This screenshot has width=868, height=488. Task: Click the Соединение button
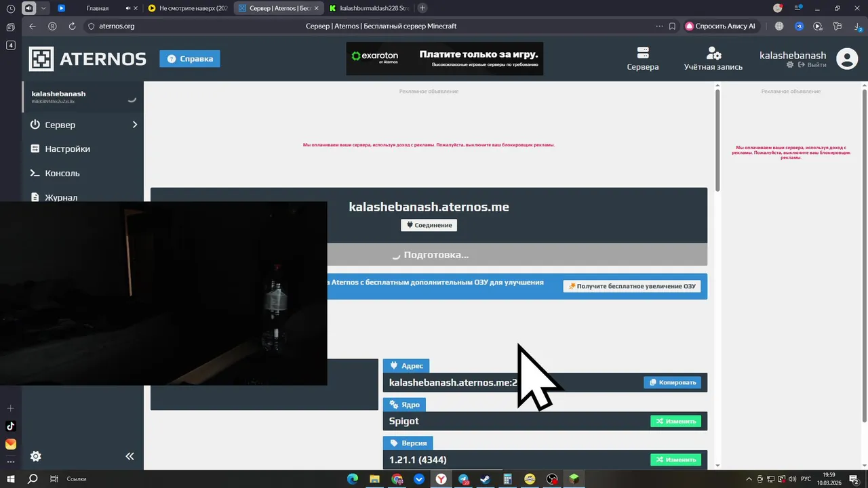point(429,225)
